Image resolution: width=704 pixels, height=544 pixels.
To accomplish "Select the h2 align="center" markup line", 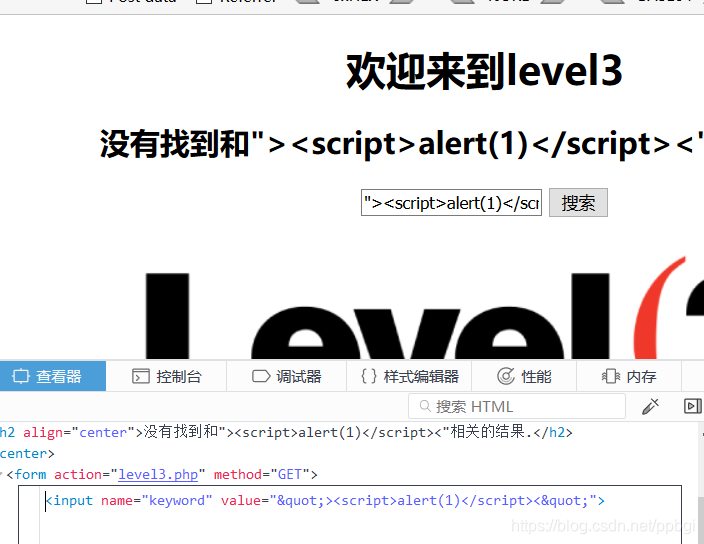I will click(x=286, y=432).
